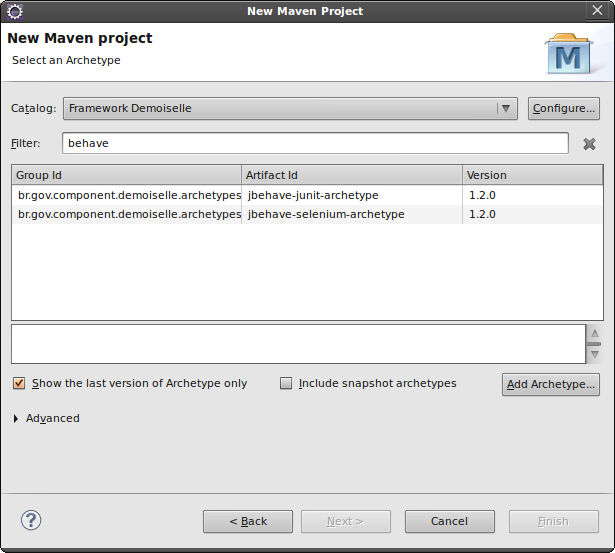Expand the Advanced section

click(16, 418)
